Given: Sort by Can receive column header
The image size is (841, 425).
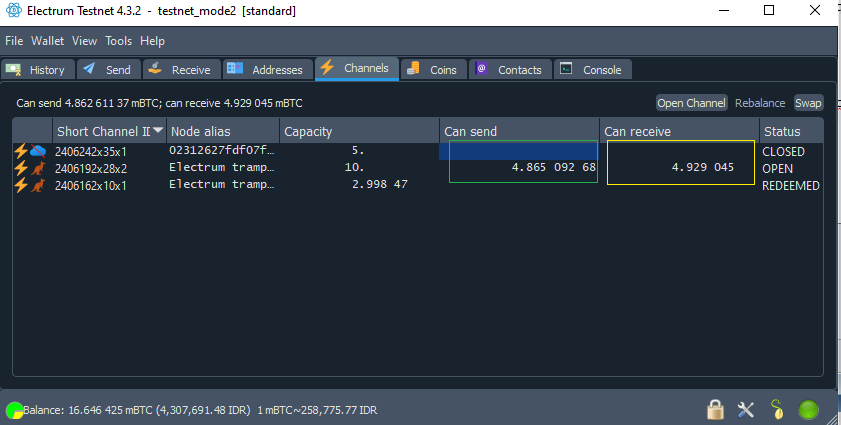Looking at the screenshot, I should (x=678, y=131).
